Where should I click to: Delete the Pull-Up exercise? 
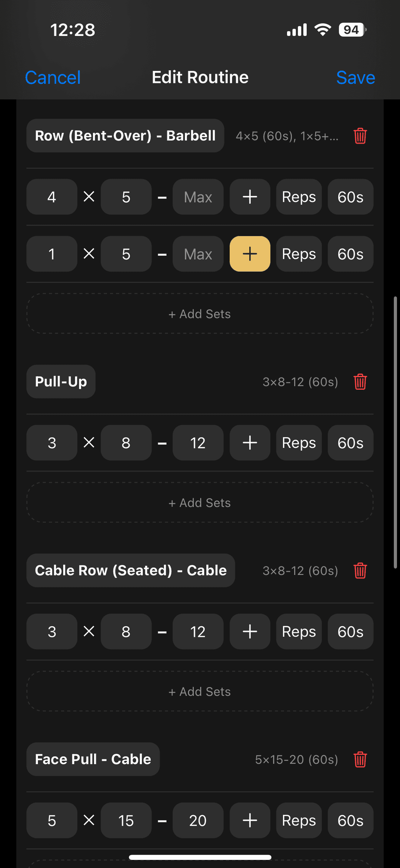360,382
